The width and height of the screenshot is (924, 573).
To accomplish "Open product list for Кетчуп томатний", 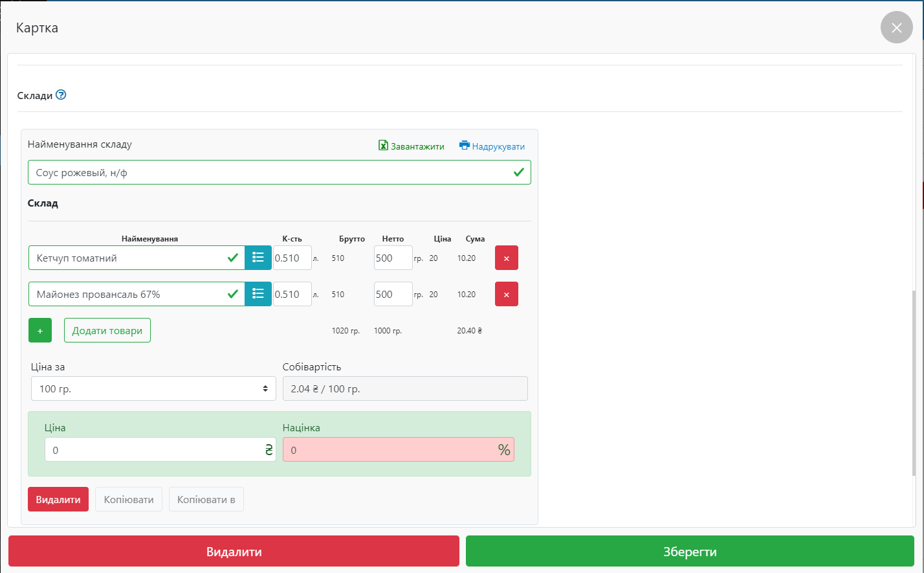I will pos(258,258).
